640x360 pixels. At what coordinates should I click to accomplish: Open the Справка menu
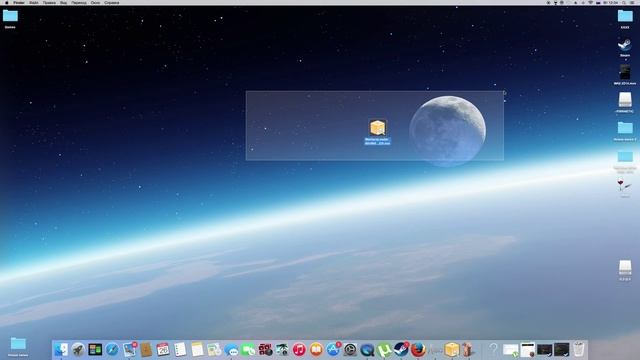tap(111, 2)
